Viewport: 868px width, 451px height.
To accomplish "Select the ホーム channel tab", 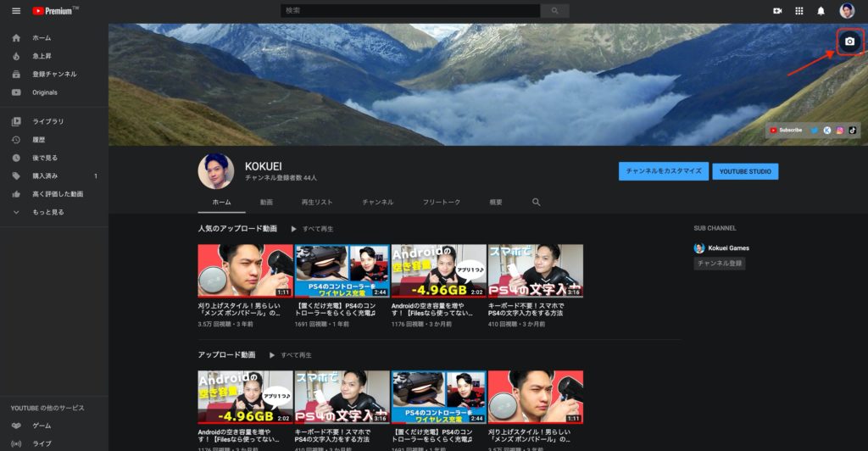I will [x=221, y=202].
